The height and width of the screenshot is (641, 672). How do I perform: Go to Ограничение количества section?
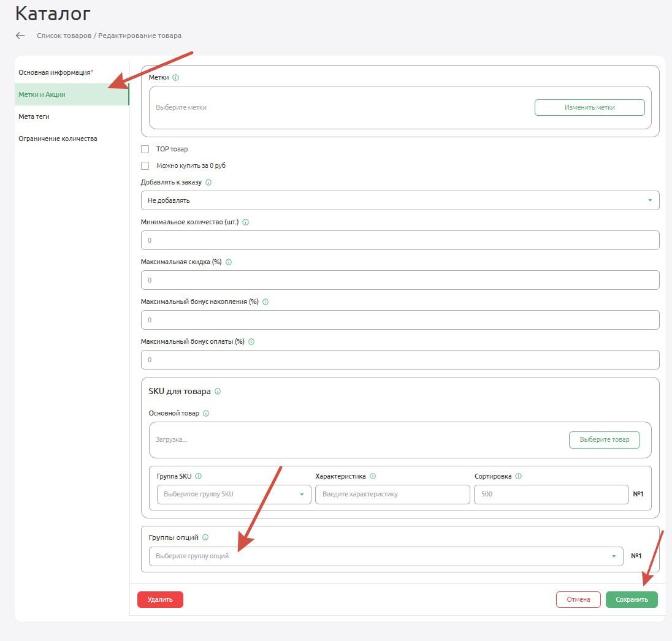[x=58, y=138]
